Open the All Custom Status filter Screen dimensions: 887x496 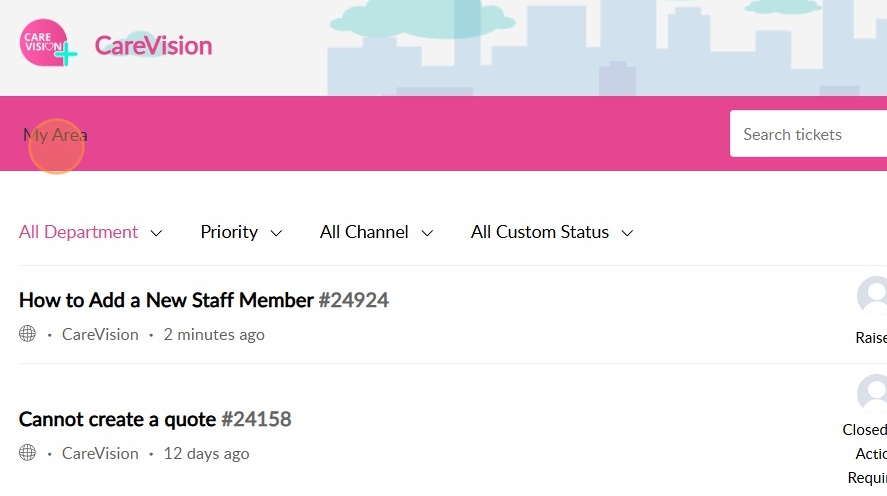click(552, 232)
